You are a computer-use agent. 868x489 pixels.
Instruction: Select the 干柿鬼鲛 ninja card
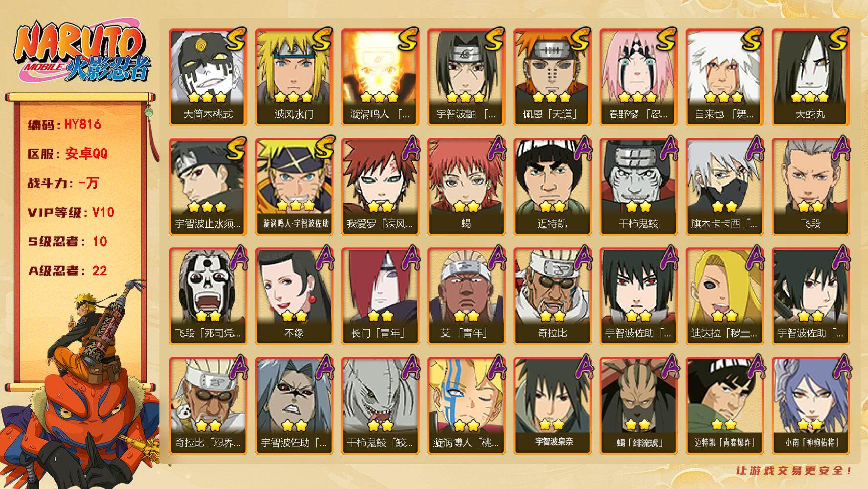pyautogui.click(x=638, y=187)
